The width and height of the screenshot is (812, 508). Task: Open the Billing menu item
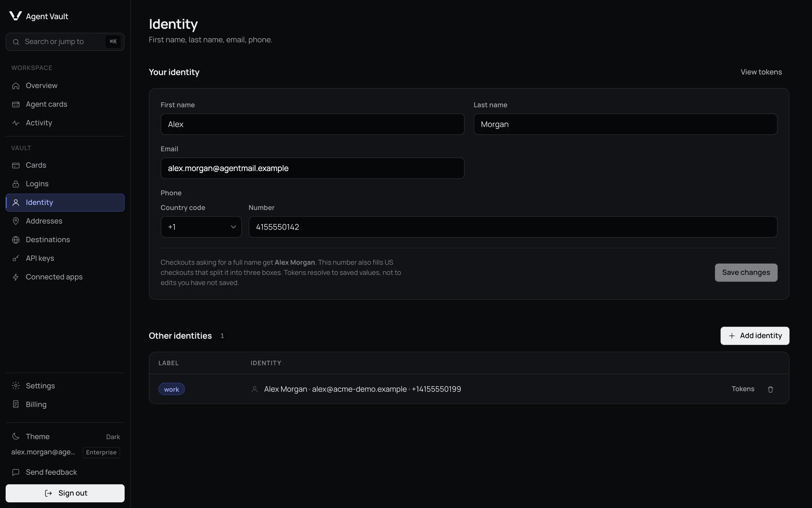click(x=65, y=404)
